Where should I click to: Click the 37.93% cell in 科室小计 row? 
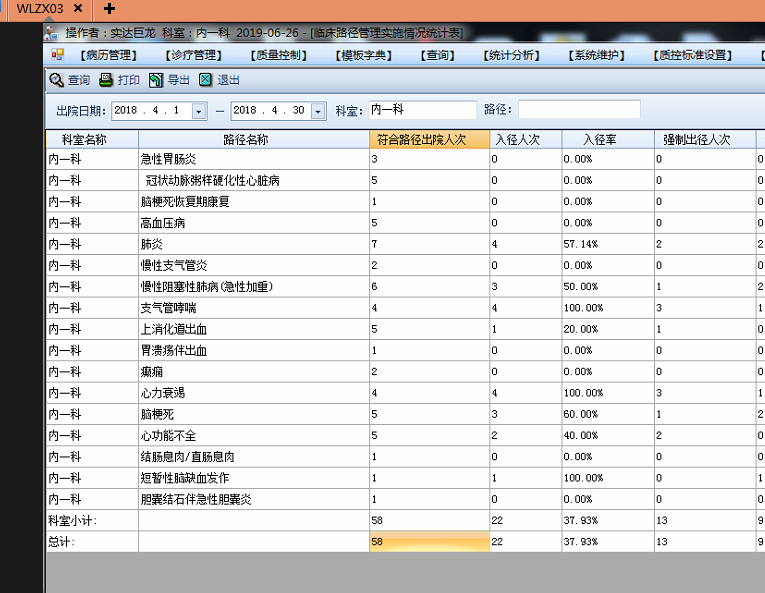click(x=608, y=521)
